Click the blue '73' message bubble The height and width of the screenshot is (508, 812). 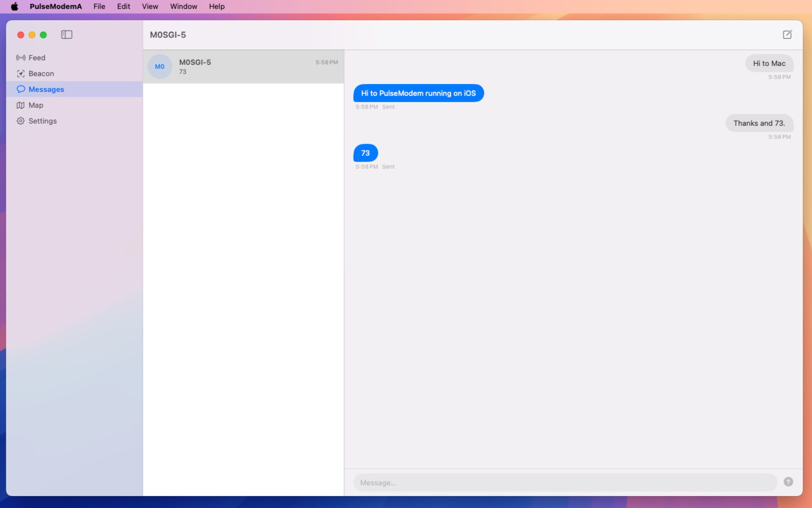pyautogui.click(x=365, y=153)
